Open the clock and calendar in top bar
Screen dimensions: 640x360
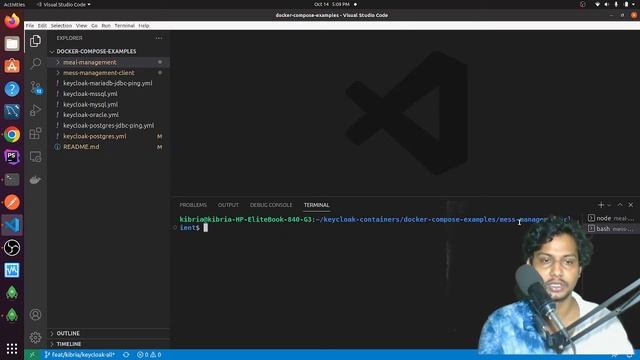click(332, 4)
